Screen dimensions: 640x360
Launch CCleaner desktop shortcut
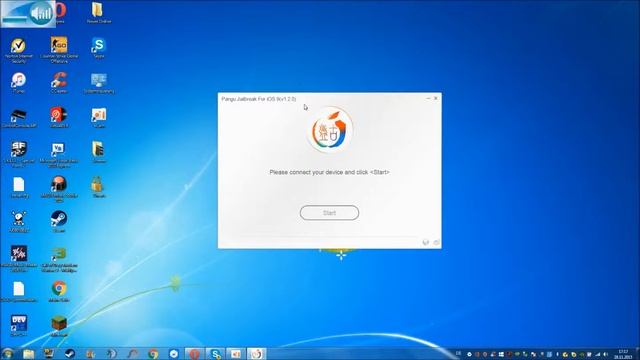[59, 83]
